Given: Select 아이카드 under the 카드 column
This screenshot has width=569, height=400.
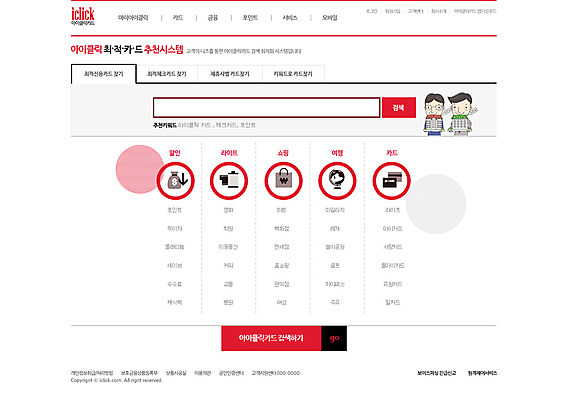Looking at the screenshot, I should 392,228.
